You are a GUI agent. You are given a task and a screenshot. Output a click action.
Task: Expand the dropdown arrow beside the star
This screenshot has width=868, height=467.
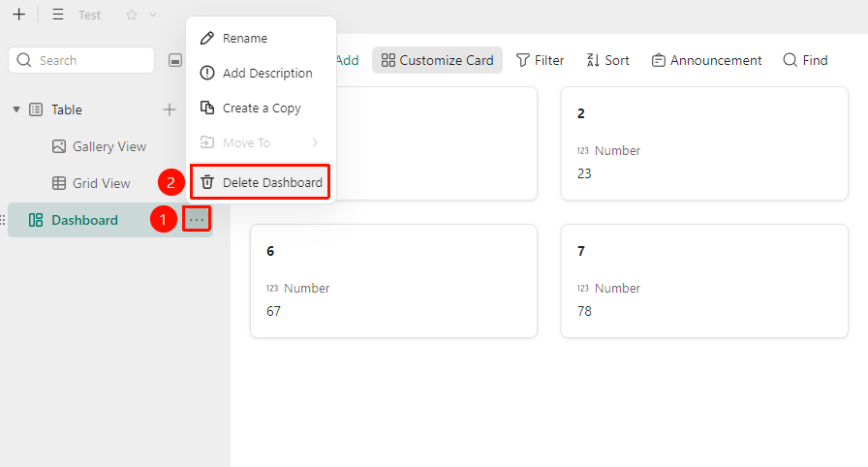coord(153,15)
